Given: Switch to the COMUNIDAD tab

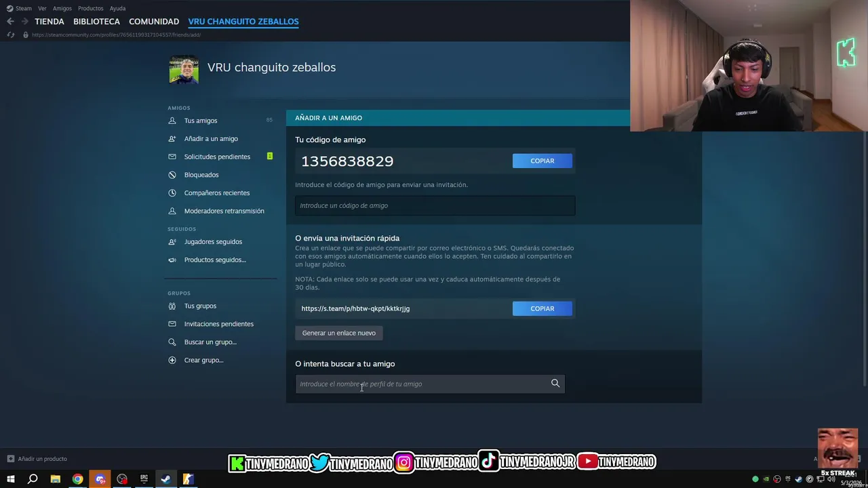Looking at the screenshot, I should [x=154, y=22].
